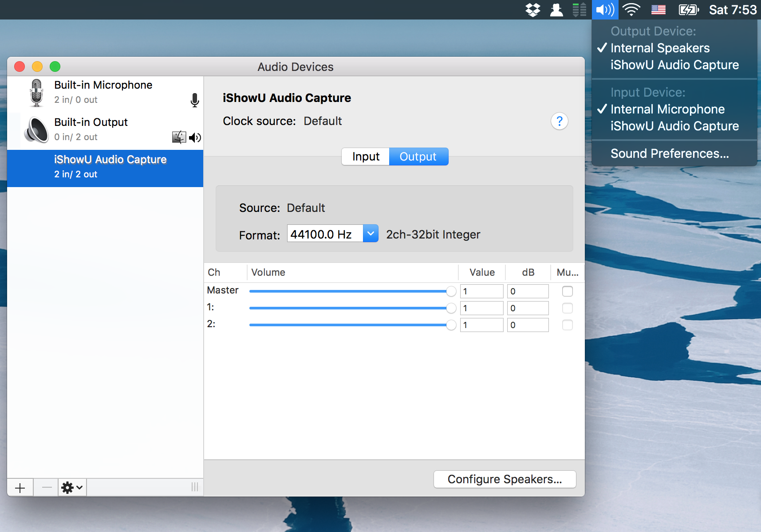Open the Wi-Fi menu bar icon

pos(631,10)
